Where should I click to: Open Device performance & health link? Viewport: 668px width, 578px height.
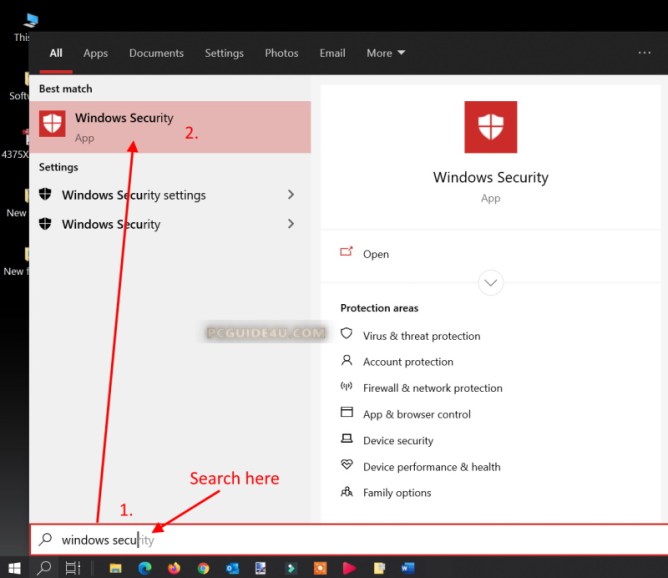[x=432, y=467]
